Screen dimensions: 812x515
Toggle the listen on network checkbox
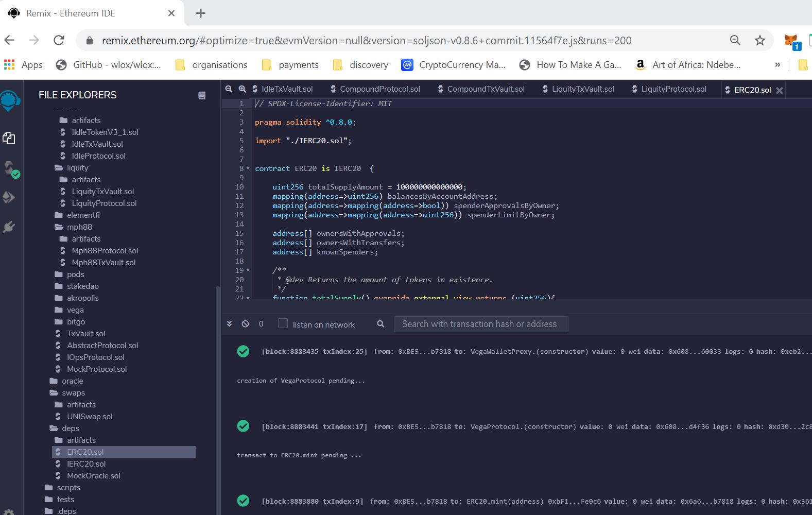click(283, 323)
